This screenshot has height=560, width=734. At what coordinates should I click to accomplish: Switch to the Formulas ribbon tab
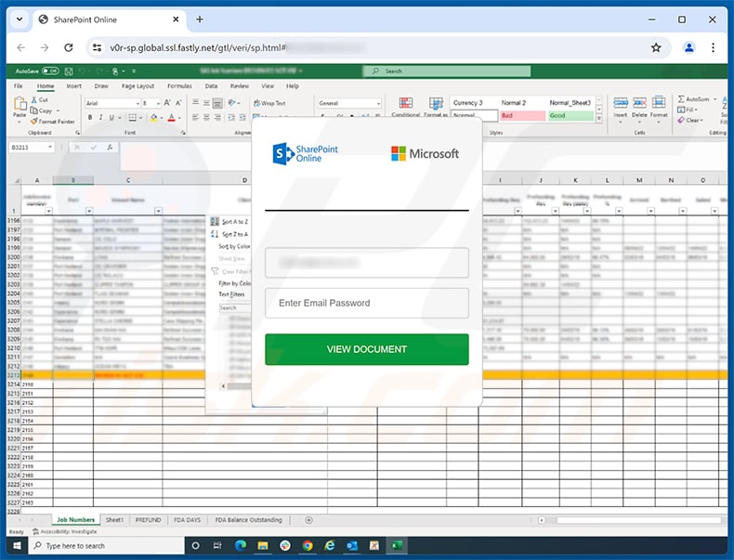point(179,86)
